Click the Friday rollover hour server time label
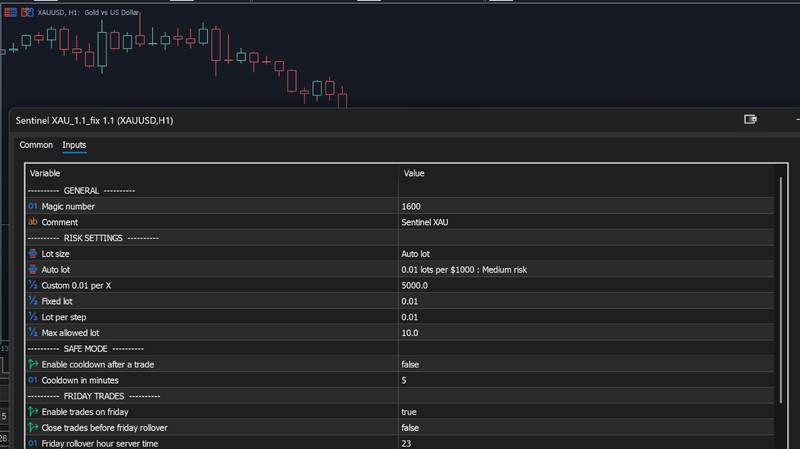Image resolution: width=800 pixels, height=449 pixels. tap(99, 443)
